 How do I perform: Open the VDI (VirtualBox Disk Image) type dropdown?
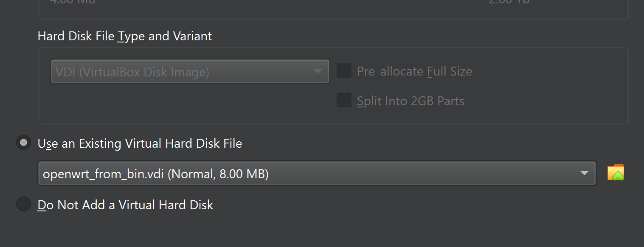(x=190, y=71)
